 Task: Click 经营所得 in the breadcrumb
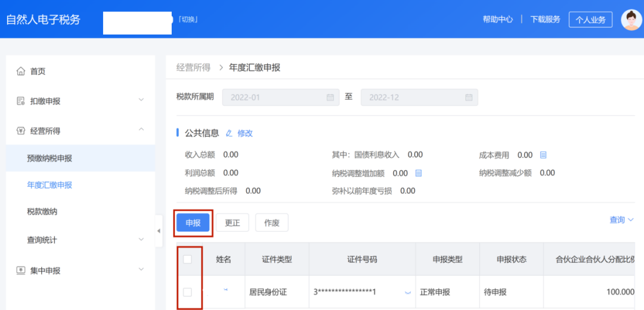(x=193, y=68)
